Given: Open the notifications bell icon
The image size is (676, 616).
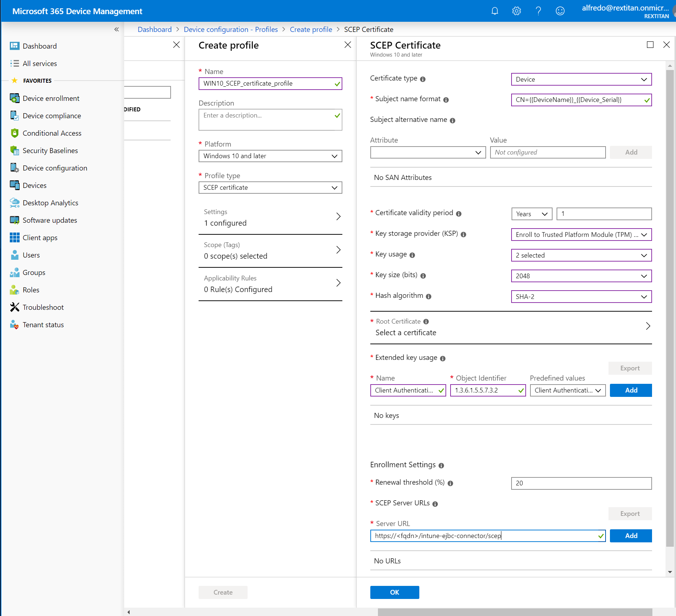Looking at the screenshot, I should tap(494, 11).
